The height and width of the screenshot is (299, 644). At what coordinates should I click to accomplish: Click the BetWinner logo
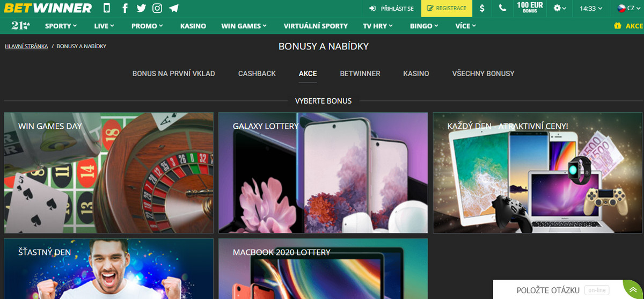point(48,8)
